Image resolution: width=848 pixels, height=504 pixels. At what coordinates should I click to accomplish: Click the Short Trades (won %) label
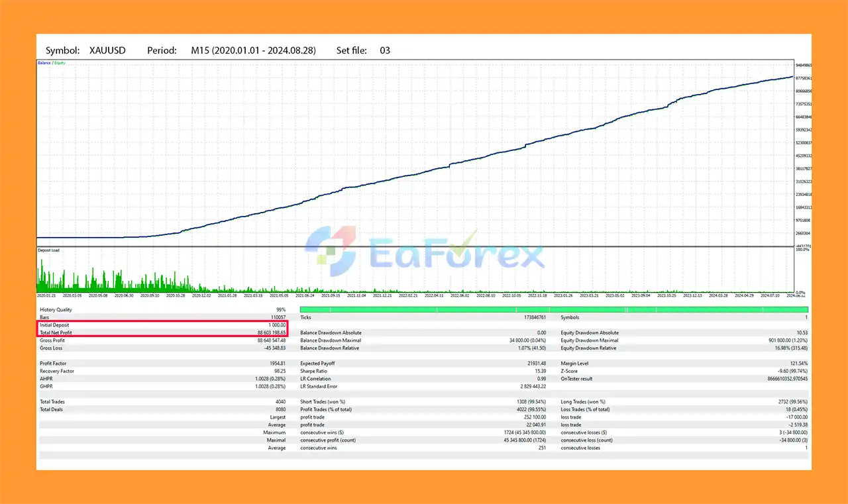322,402
